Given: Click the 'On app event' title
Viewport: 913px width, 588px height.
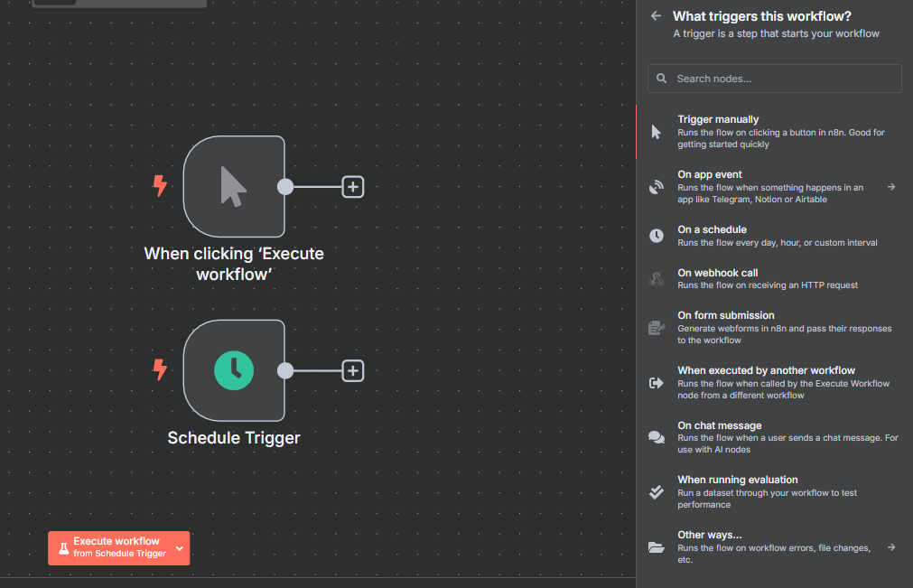Looking at the screenshot, I should point(710,174).
